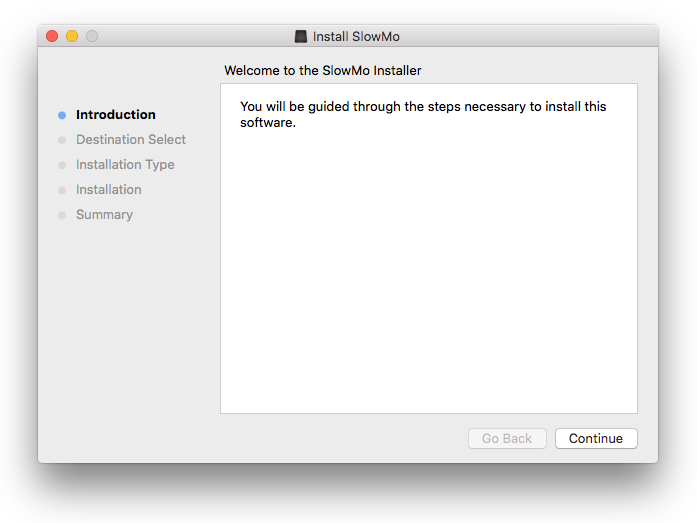
Task: Click the Install SlowMo window title
Action: click(x=356, y=37)
